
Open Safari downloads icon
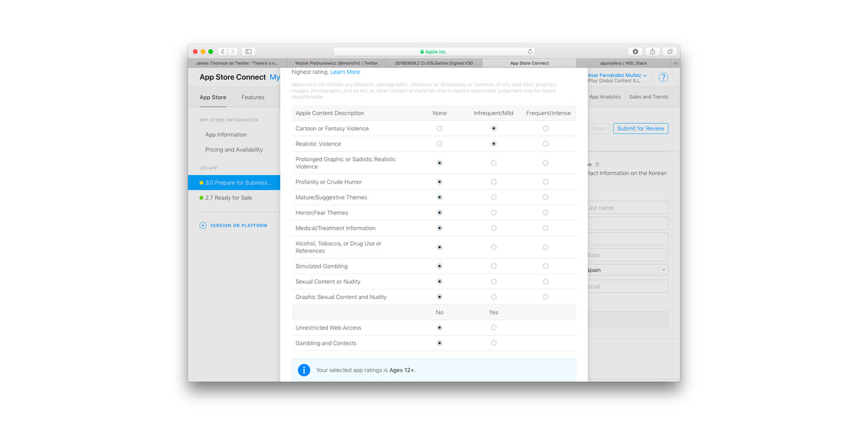tap(635, 52)
